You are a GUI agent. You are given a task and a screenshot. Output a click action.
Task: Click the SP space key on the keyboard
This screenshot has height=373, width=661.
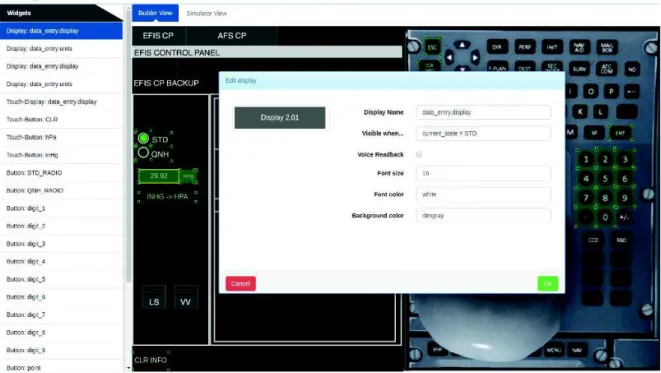[x=594, y=133]
